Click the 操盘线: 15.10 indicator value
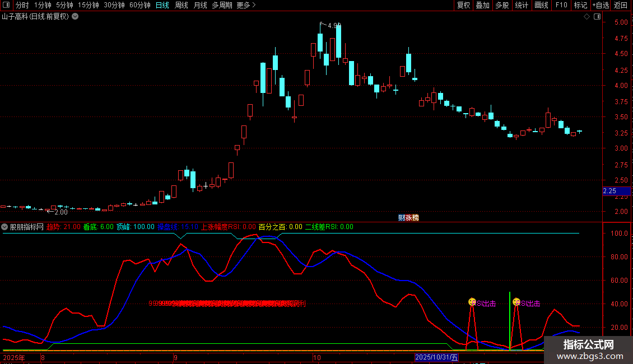Viewport: 633px width, 364px height. pyautogui.click(x=178, y=227)
